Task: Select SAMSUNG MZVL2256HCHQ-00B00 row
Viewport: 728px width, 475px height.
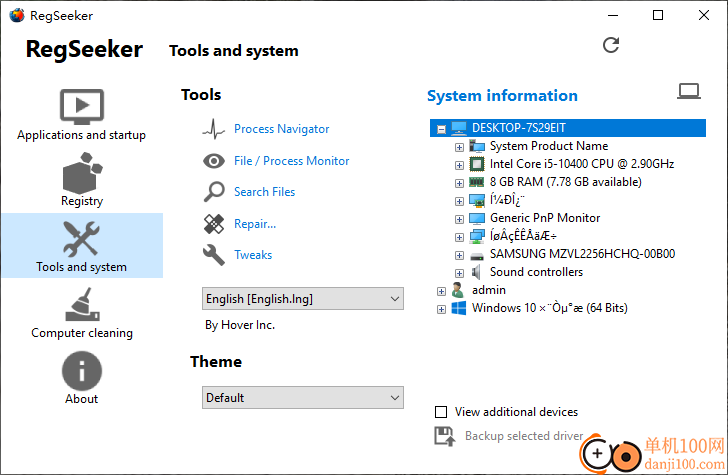Action: (x=582, y=254)
